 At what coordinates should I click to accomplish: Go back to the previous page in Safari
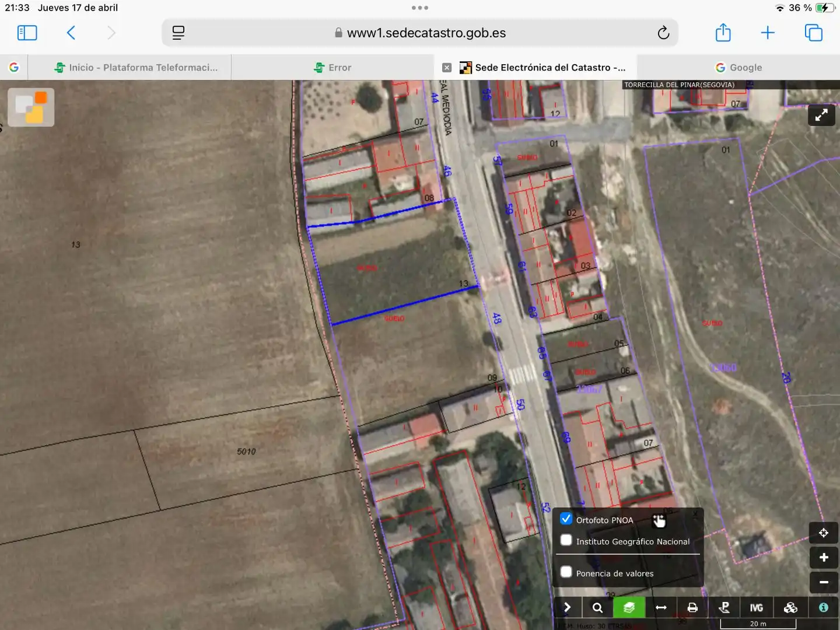pos(71,33)
